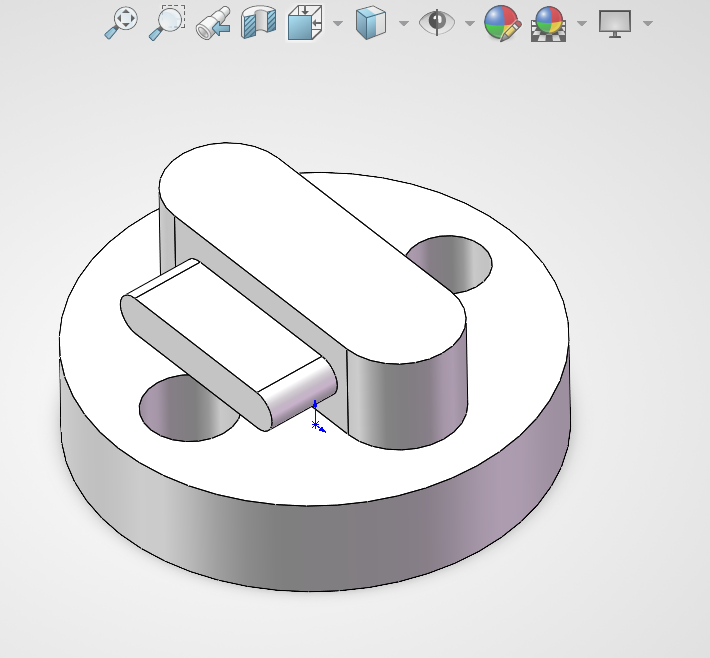
Task: Click the View Settings monitor icon
Action: pyautogui.click(x=615, y=23)
